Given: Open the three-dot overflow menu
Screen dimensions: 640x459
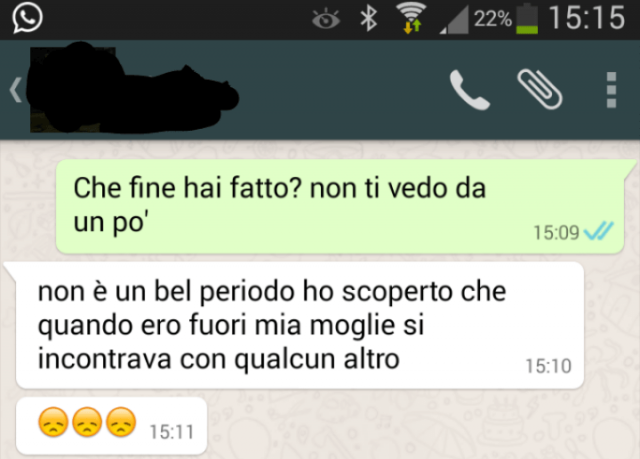Looking at the screenshot, I should (x=611, y=90).
